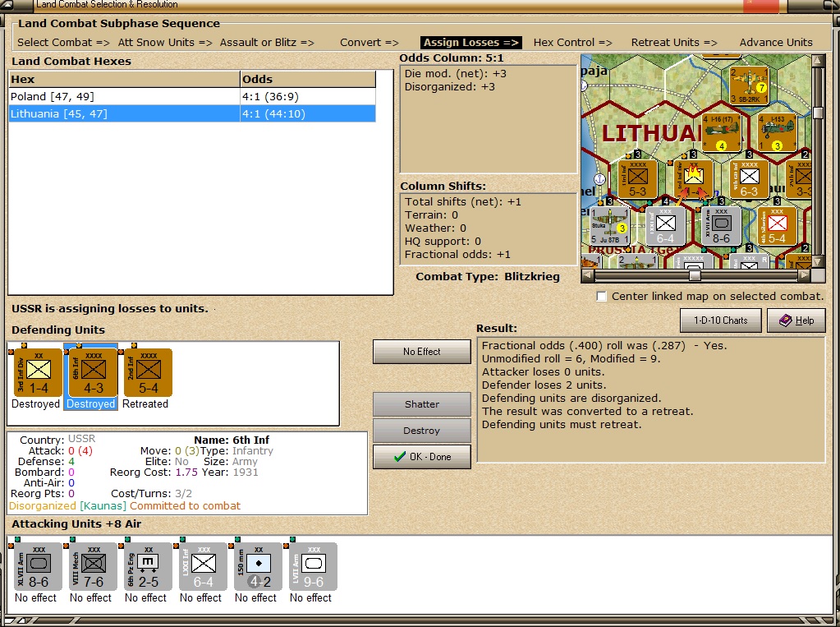Click the 'Fractional odds: +1' shift line
The image size is (840, 627).
[x=457, y=254]
